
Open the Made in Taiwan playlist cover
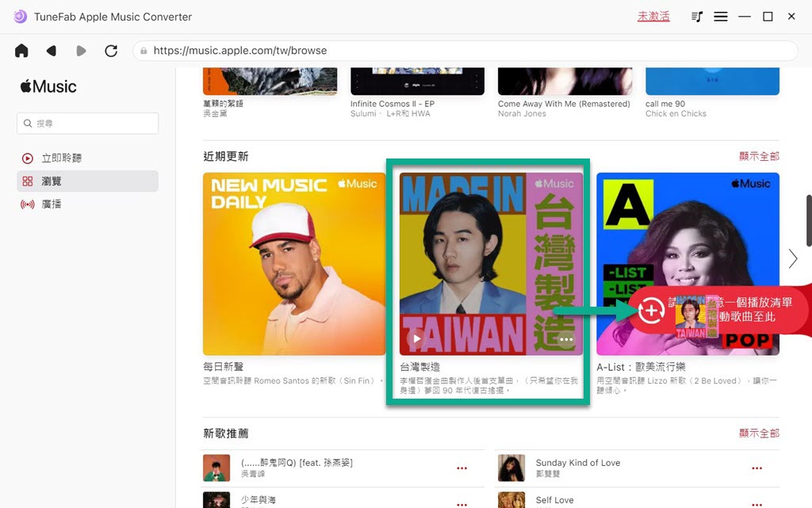pos(491,264)
